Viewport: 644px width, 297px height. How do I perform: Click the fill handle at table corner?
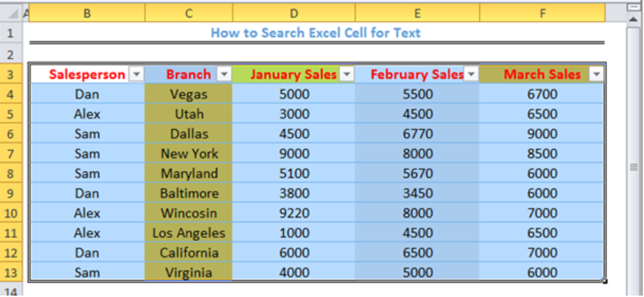[605, 281]
